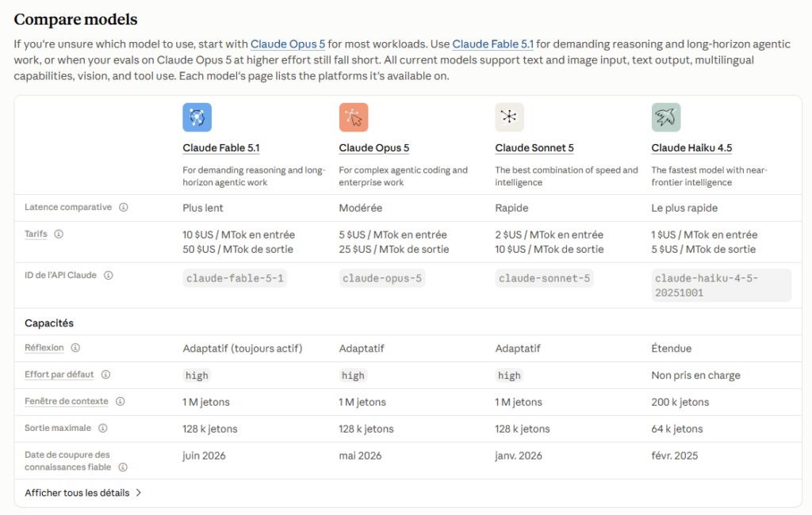This screenshot has width=812, height=515.
Task: Open the Claude Sonnet 5 column heading link
Action: point(534,148)
